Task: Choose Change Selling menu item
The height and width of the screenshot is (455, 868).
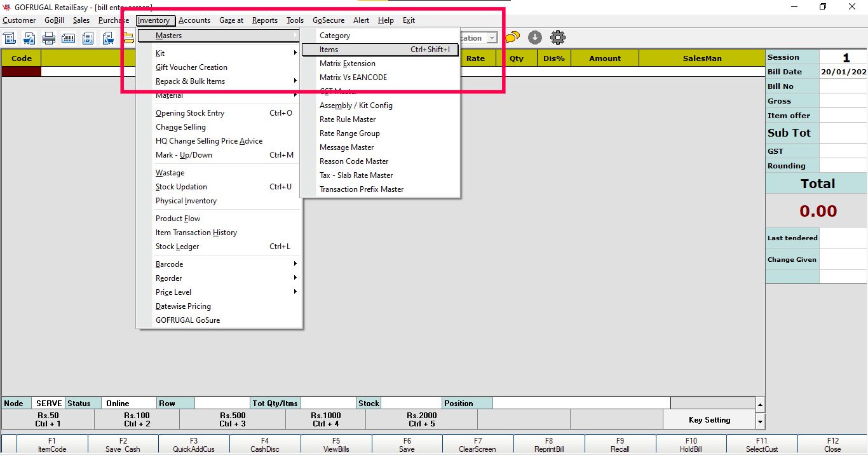Action: tap(219, 127)
